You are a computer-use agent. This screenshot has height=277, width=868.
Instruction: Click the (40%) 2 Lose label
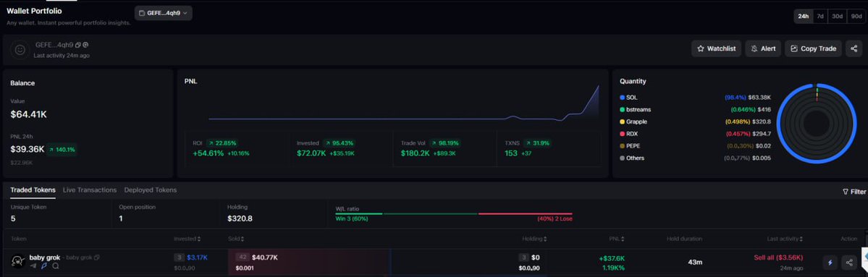pyautogui.click(x=555, y=219)
